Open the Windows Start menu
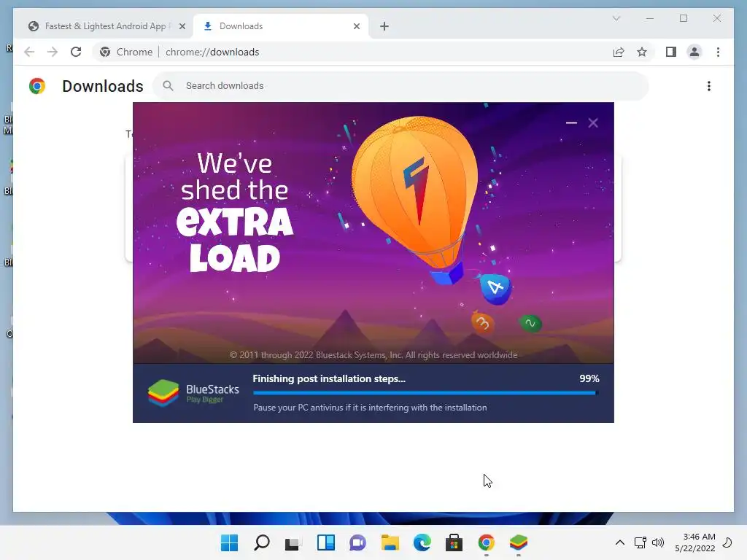 click(229, 542)
